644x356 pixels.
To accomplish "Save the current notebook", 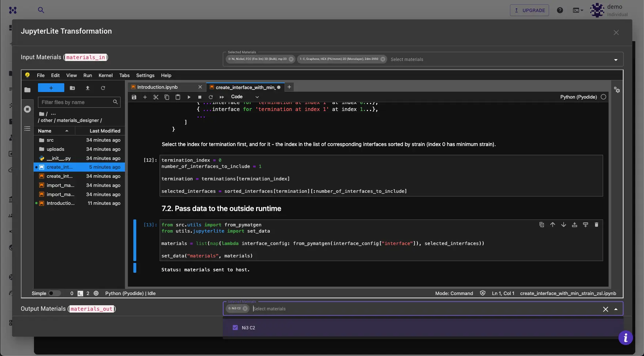I will pos(134,97).
